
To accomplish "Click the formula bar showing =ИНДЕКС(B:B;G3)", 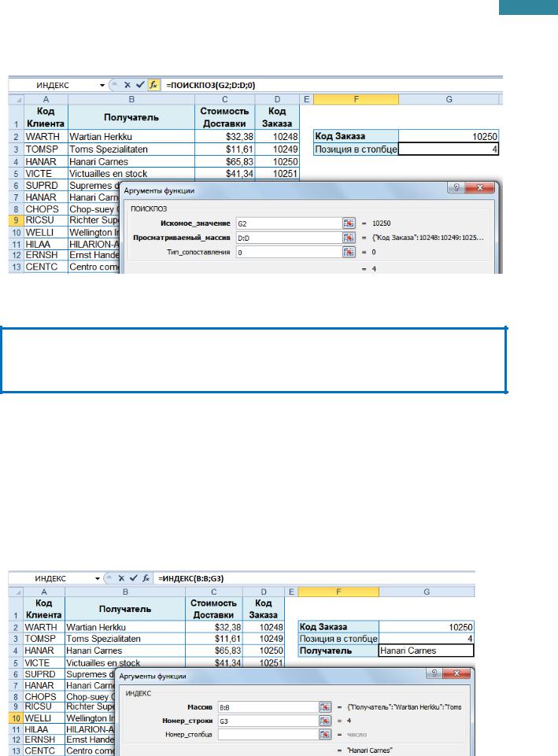I will [x=316, y=578].
